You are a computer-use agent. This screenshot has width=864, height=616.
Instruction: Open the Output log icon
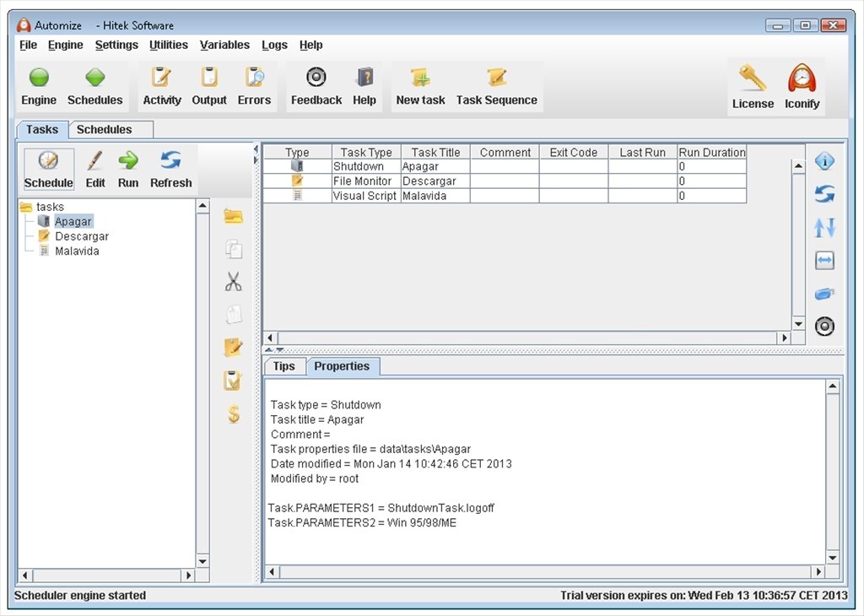(x=209, y=78)
